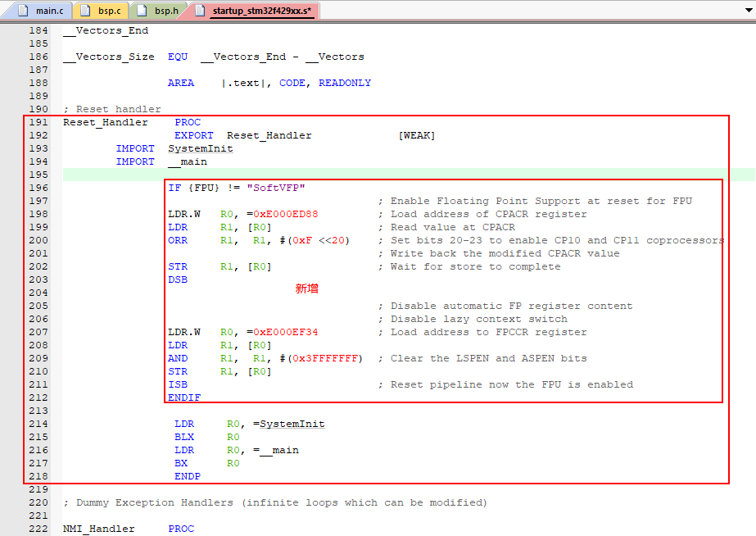Click the comment "Clear the LSPEN and ASPEN bits"
Image resolution: width=756 pixels, height=536 pixels.
click(488, 358)
